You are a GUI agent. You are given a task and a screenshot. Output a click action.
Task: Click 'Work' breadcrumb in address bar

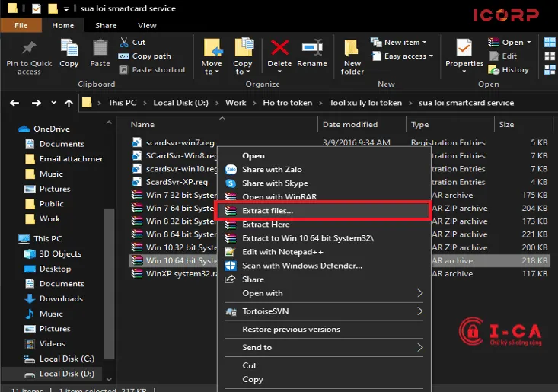(235, 103)
